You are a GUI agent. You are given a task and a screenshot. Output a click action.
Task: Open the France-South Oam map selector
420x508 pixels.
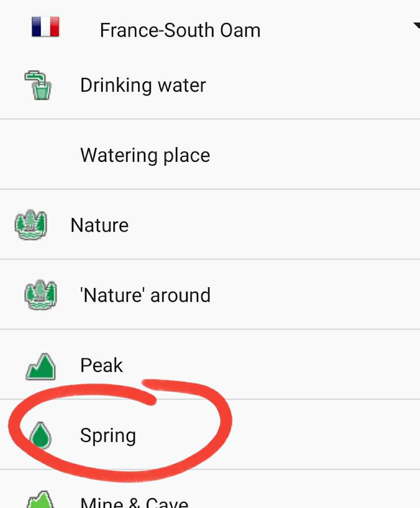pos(180,30)
